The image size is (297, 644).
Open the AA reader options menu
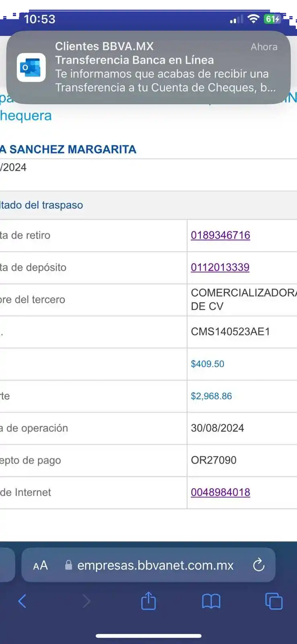[41, 566]
